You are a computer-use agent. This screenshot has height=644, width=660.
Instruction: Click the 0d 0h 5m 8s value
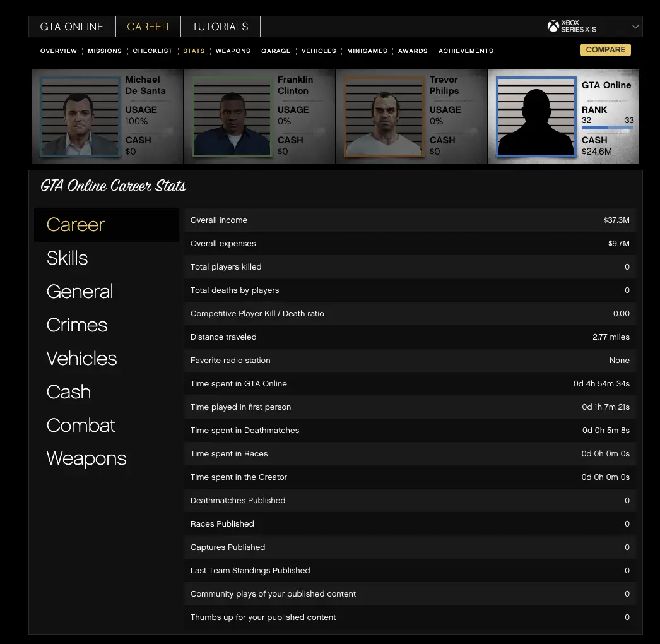(x=606, y=431)
